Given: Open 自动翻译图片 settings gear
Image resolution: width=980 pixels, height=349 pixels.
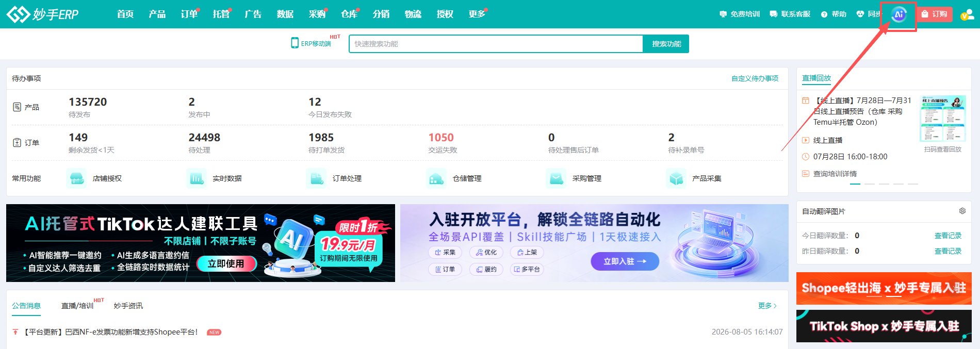Looking at the screenshot, I should tap(962, 211).
